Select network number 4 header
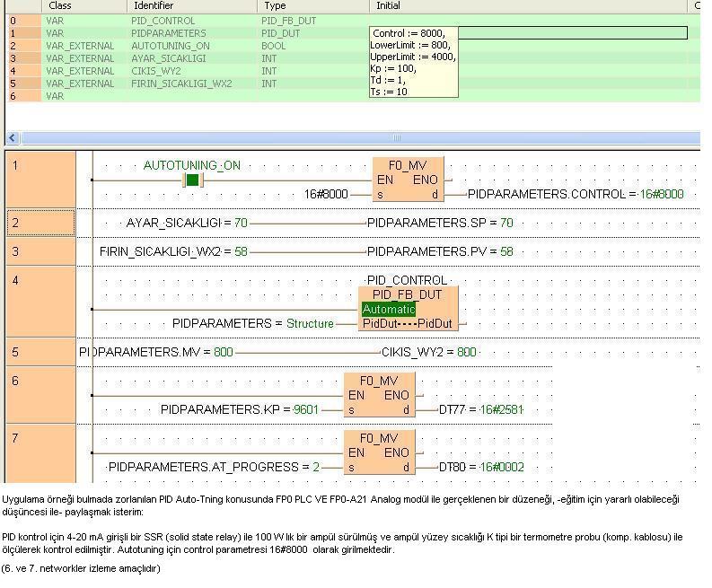The width and height of the screenshot is (712, 588). (40, 301)
